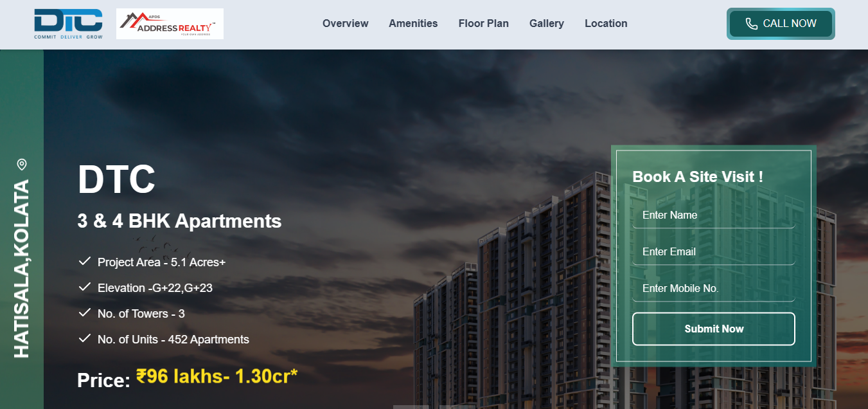Click the Enter Mobile No. field
This screenshot has width=868, height=409.
pos(713,289)
